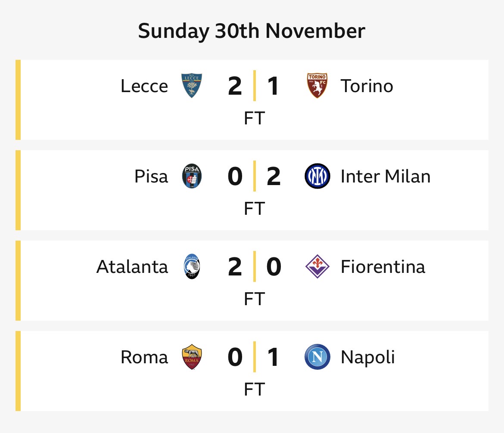This screenshot has height=433, width=504.
Task: Click the Napoli club crest
Action: pos(317,357)
